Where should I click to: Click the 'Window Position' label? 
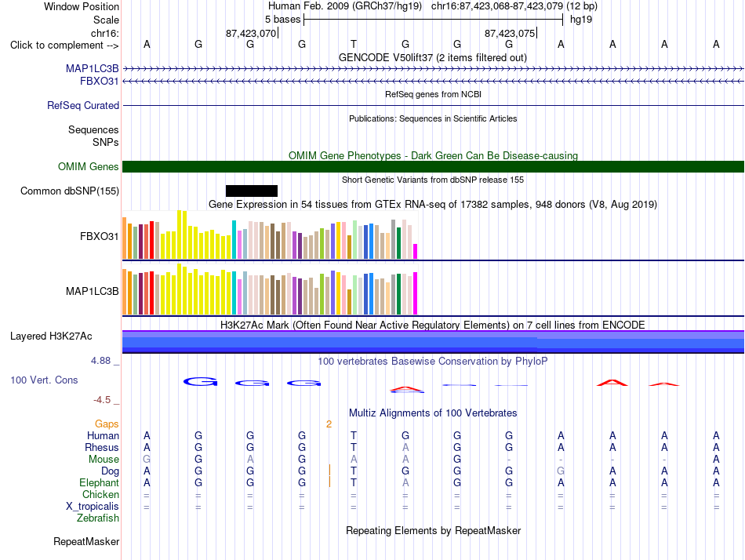click(82, 6)
